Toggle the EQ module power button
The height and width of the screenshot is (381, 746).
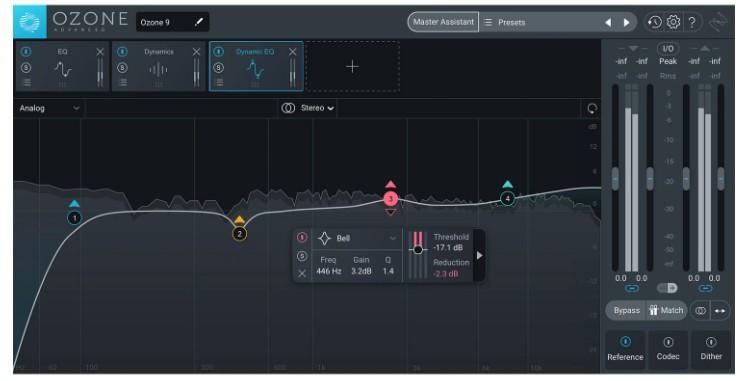tap(26, 51)
